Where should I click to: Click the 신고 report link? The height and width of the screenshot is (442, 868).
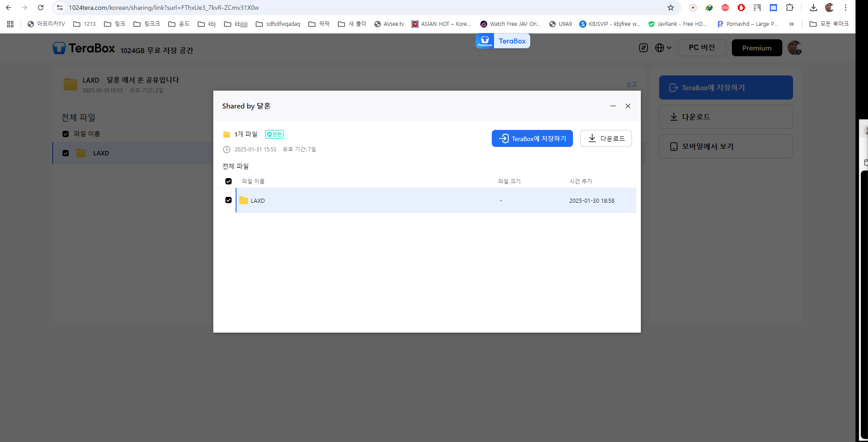point(631,84)
